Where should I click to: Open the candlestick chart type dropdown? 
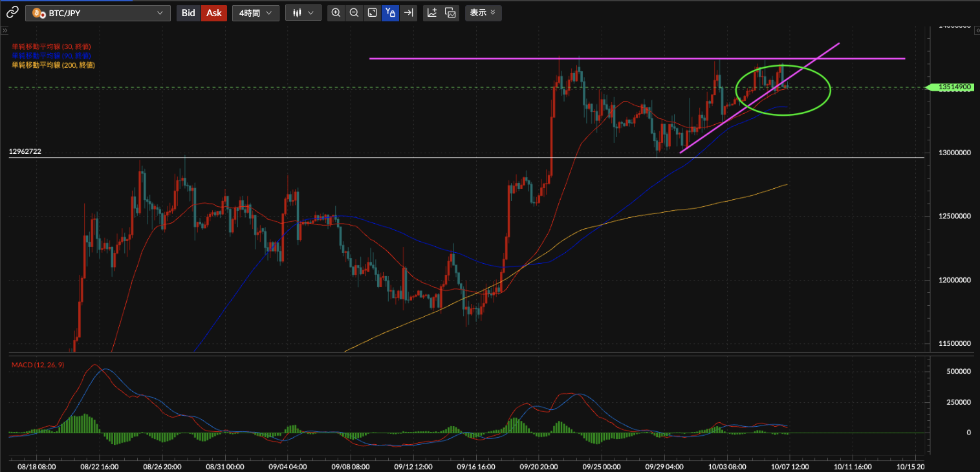click(x=303, y=13)
